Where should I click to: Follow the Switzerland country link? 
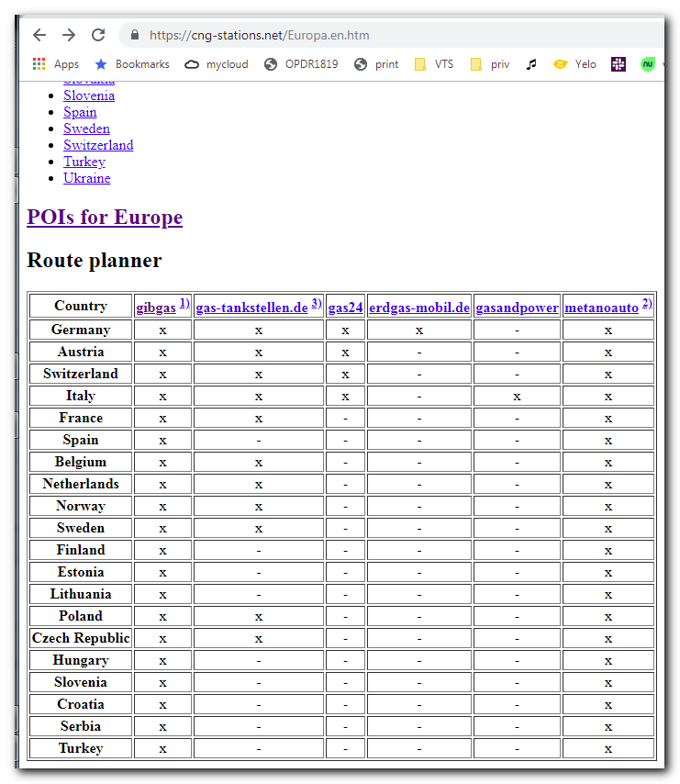tap(98, 145)
